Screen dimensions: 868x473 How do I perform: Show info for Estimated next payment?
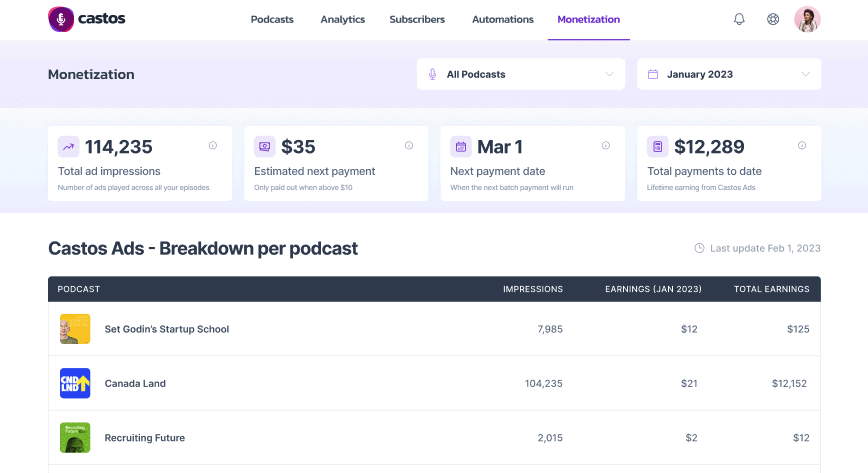click(409, 146)
